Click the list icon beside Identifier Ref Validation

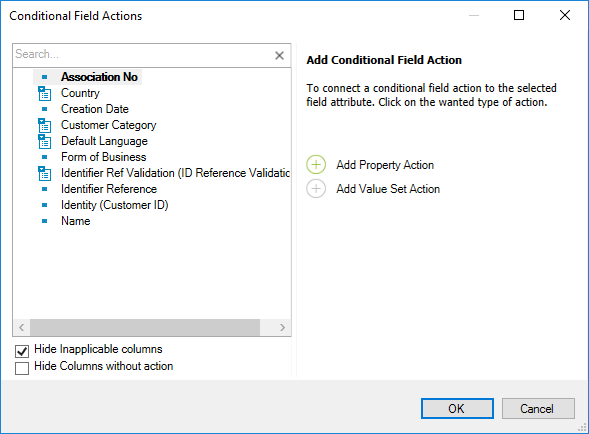click(44, 174)
